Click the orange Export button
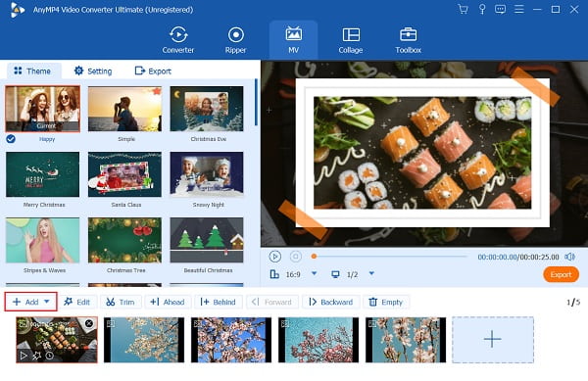The width and height of the screenshot is (588, 381). tap(561, 274)
